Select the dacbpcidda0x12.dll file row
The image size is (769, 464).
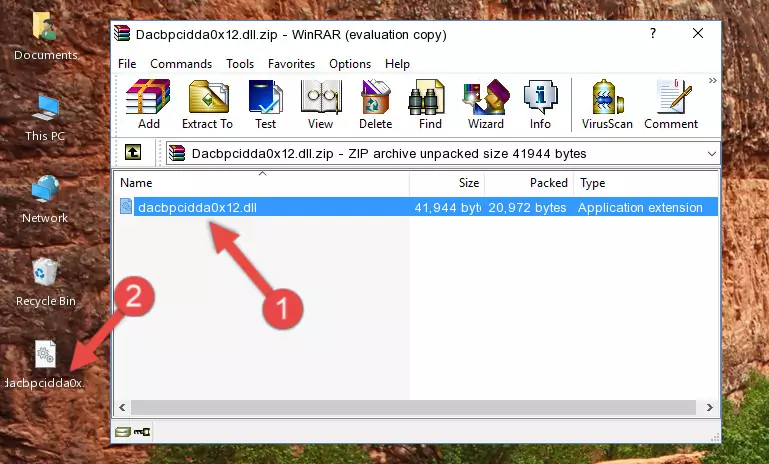coord(418,207)
